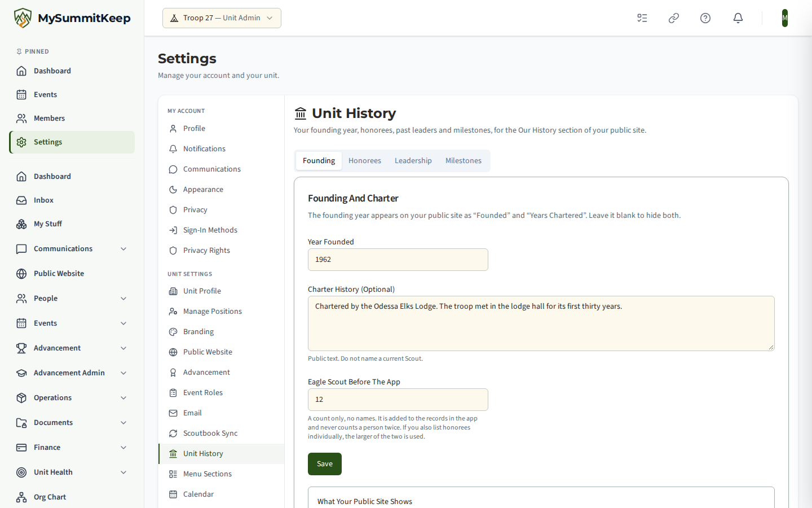Open Troop 27 Unit Admin dropdown
The height and width of the screenshot is (508, 812).
(x=222, y=18)
